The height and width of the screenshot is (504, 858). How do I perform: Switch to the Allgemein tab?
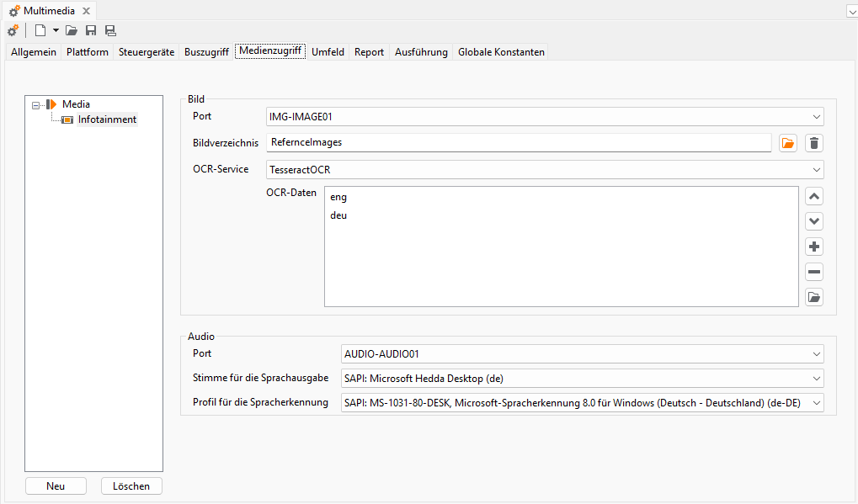point(34,52)
